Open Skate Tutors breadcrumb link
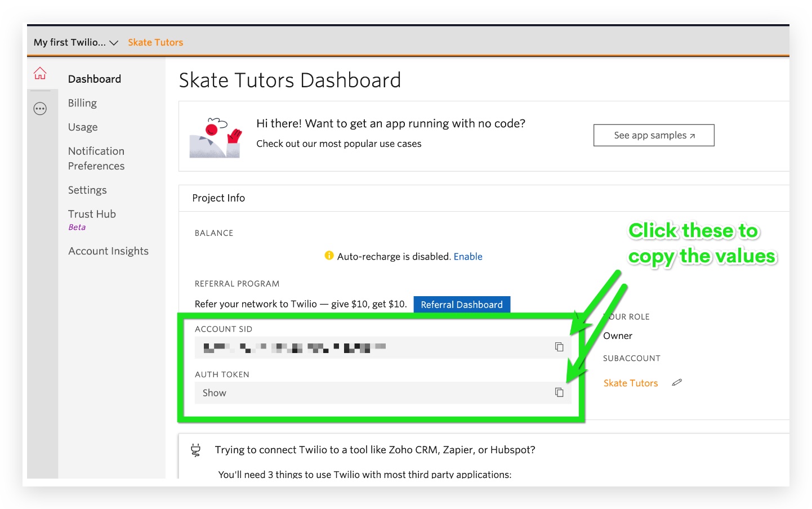The width and height of the screenshot is (812, 509). coord(155,42)
